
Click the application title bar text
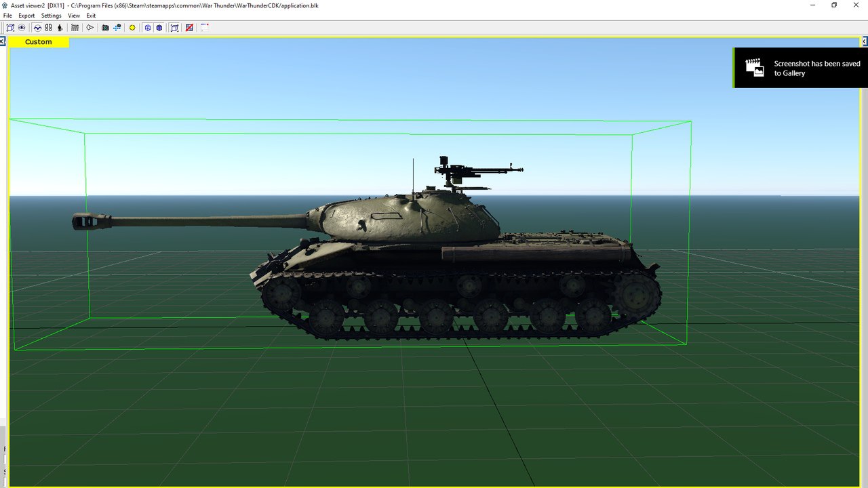coord(165,5)
